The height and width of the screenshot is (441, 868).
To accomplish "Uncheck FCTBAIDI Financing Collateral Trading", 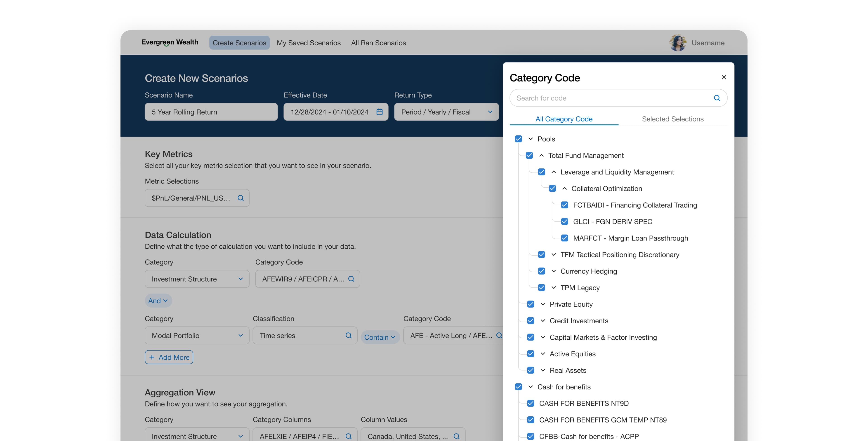I will point(565,205).
